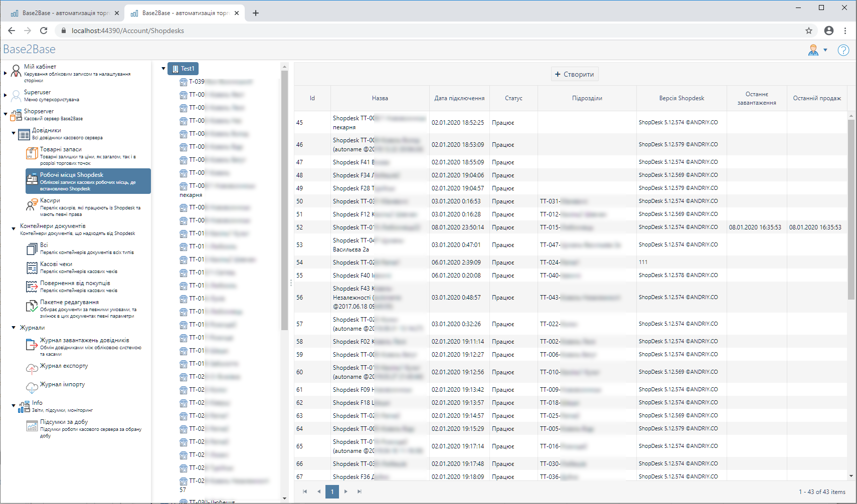The width and height of the screenshot is (857, 504).
Task: Open the Info reports icon
Action: click(24, 407)
